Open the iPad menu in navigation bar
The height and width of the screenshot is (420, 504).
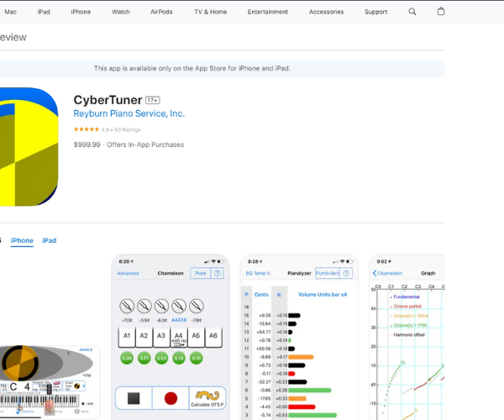coord(44,12)
